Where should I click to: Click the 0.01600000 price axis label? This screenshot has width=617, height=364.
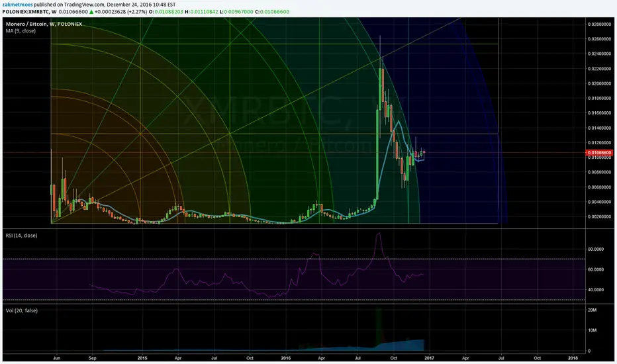[x=600, y=113]
